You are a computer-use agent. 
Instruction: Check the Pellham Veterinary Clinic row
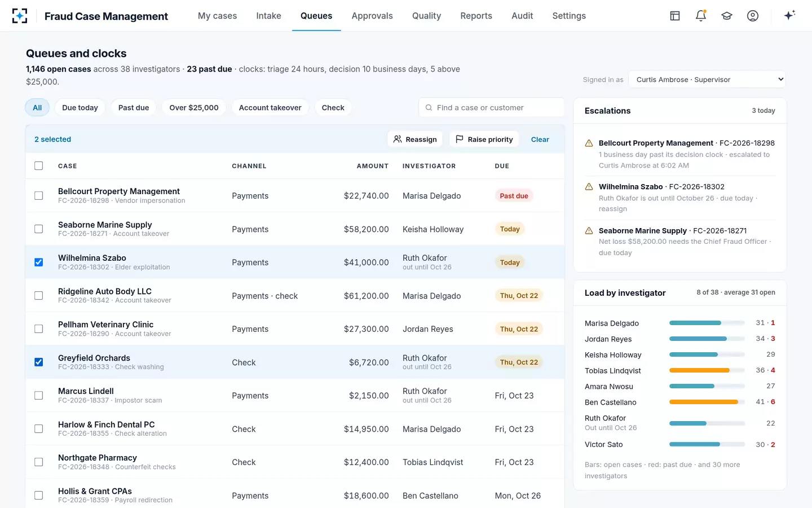(x=38, y=329)
